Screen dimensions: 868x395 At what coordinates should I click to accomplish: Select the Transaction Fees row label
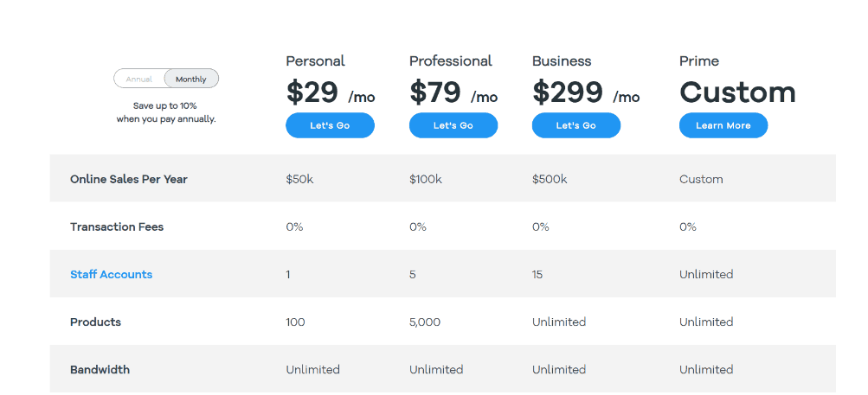click(x=117, y=226)
